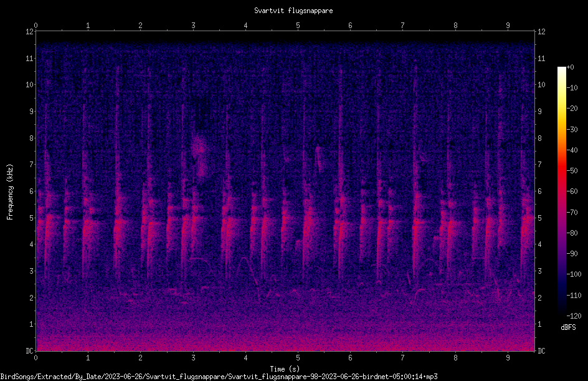The width and height of the screenshot is (588, 381).
Task: Click the 'DC' label on the left frequency axis
Action: (x=29, y=351)
